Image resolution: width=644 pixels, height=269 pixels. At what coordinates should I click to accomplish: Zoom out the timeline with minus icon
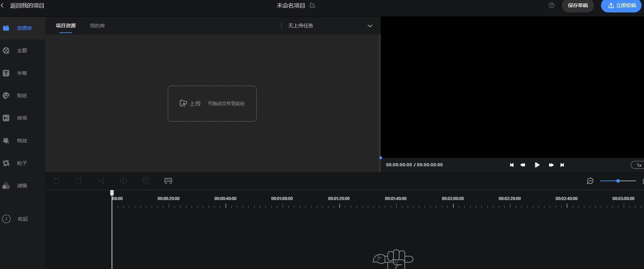pos(590,181)
